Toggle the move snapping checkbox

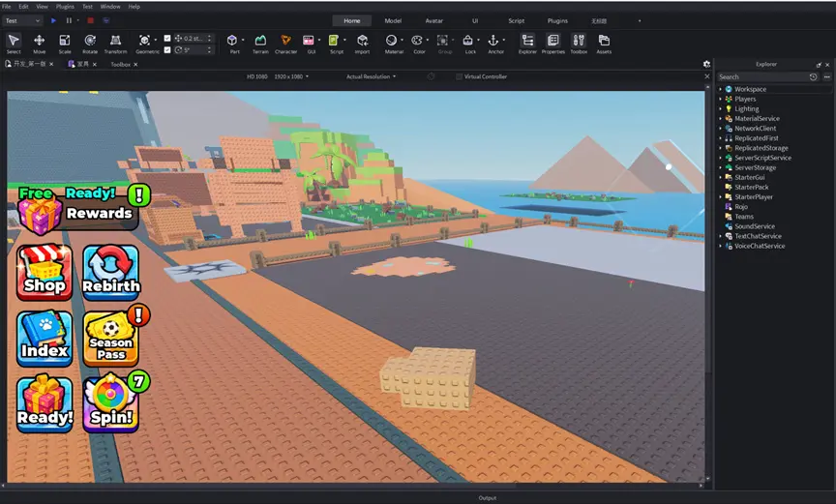[167, 39]
